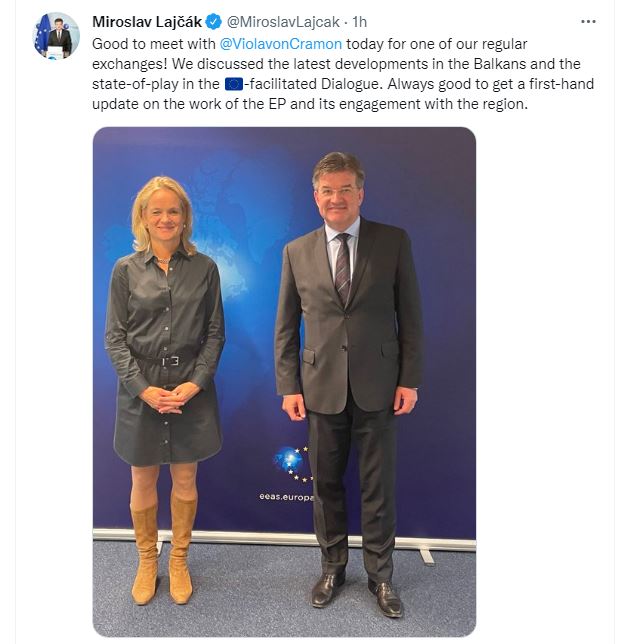The width and height of the screenshot is (620, 644).
Task: Click the eeas.europa text on the backdrop
Action: click(286, 497)
